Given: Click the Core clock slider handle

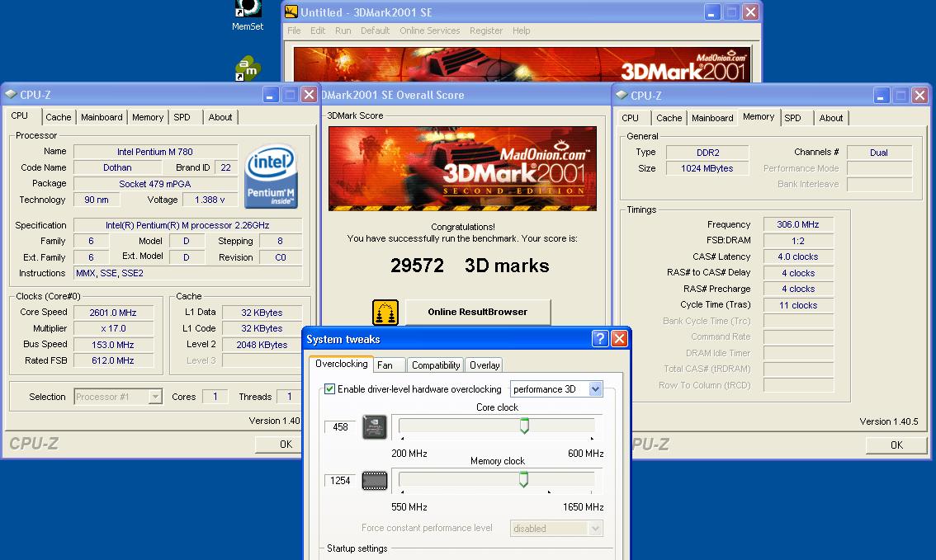Looking at the screenshot, I should (x=524, y=426).
